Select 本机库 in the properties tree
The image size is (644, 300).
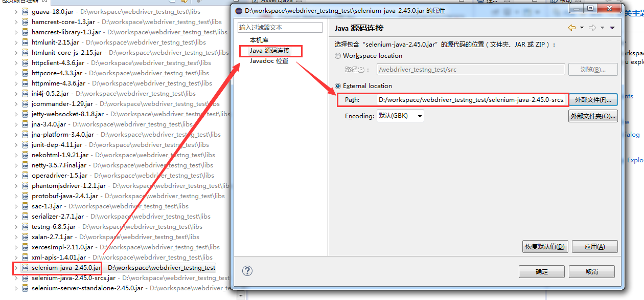(259, 40)
